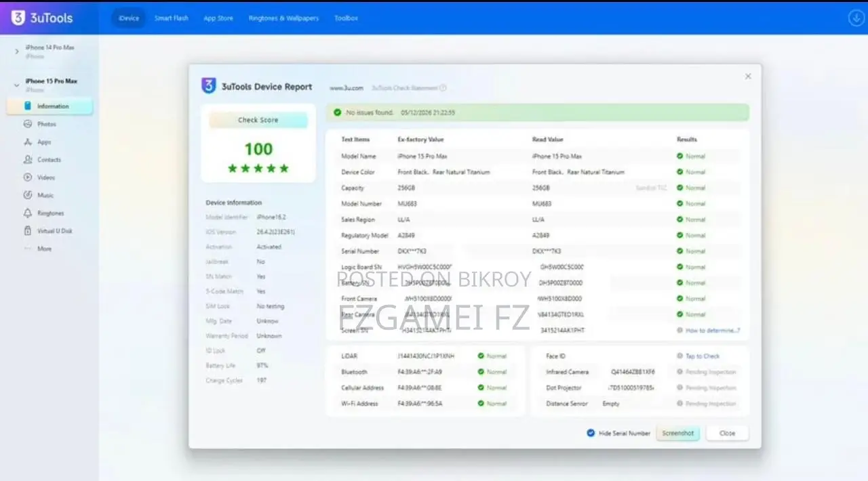Click the Close button in the report
Screen dimensions: 868x481
tap(727, 433)
